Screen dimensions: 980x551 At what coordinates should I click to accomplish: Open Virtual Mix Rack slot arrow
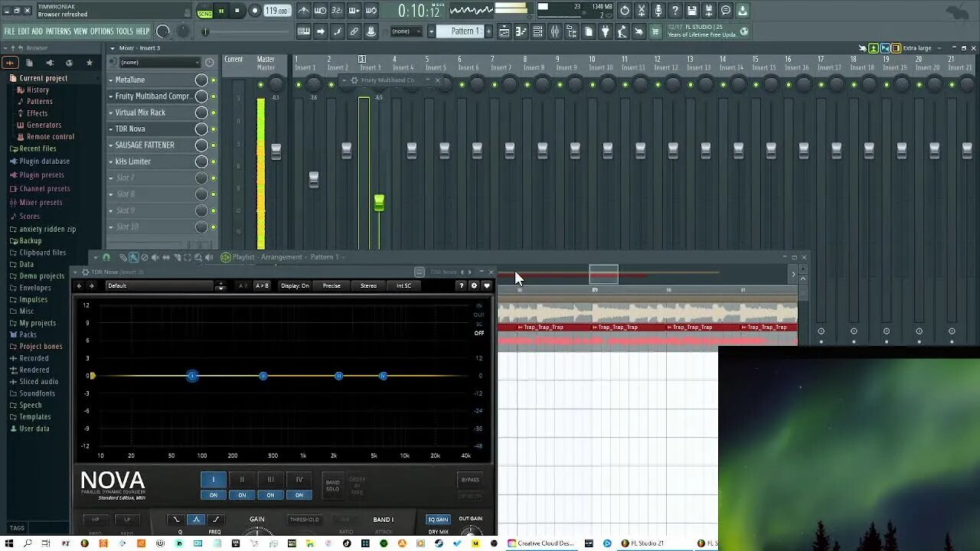(x=110, y=112)
